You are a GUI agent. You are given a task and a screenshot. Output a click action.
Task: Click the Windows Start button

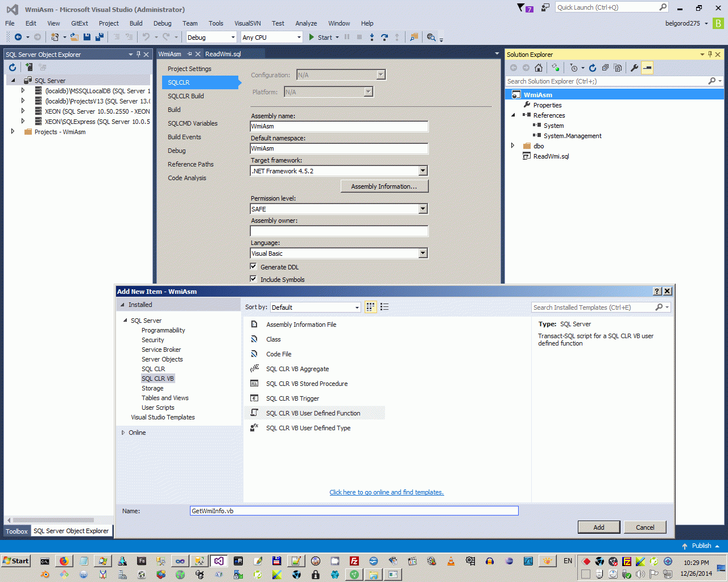click(x=16, y=561)
